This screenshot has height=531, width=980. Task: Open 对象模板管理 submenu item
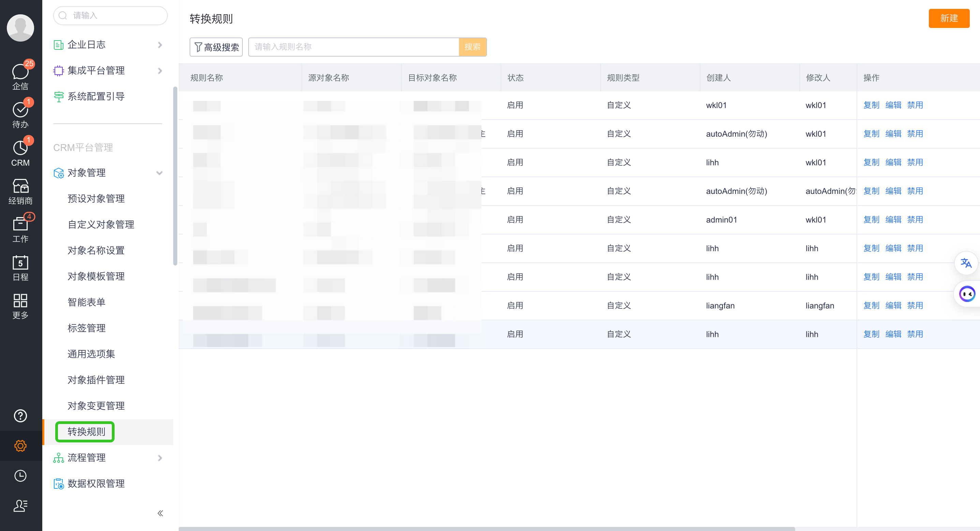click(x=96, y=276)
